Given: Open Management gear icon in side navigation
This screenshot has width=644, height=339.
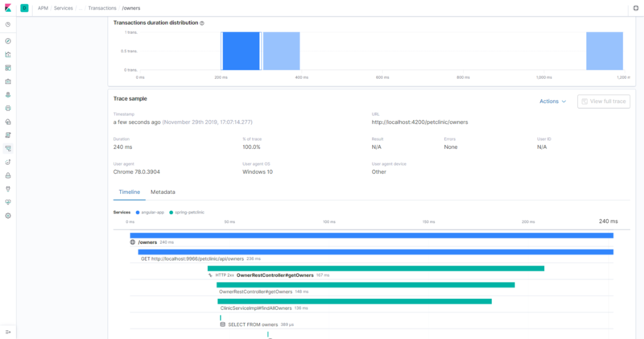Looking at the screenshot, I should point(8,216).
